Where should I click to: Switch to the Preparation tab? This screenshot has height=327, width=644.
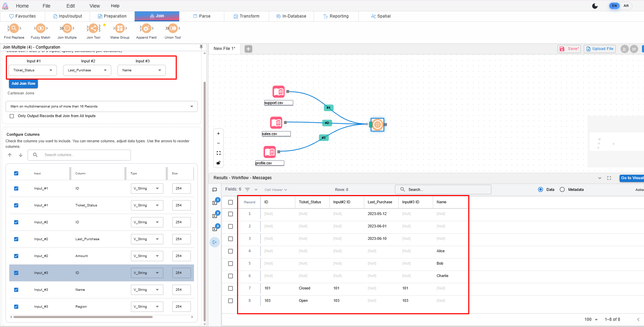coord(112,16)
